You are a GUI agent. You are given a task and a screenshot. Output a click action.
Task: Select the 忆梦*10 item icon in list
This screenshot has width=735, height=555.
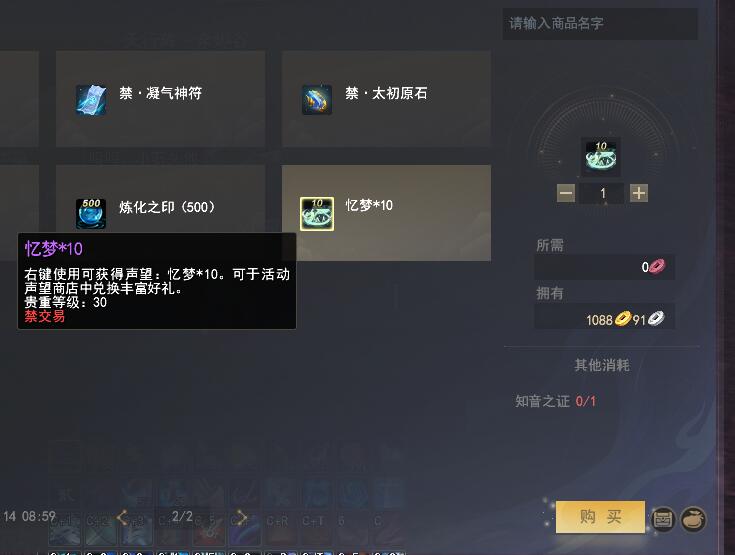317,214
